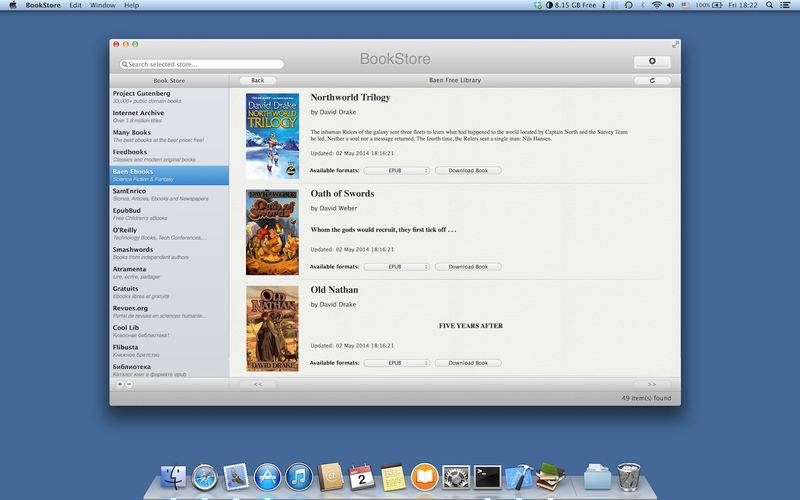This screenshot has width=800, height=500.
Task: Select Atramenta store in sidebar
Action: (169, 272)
